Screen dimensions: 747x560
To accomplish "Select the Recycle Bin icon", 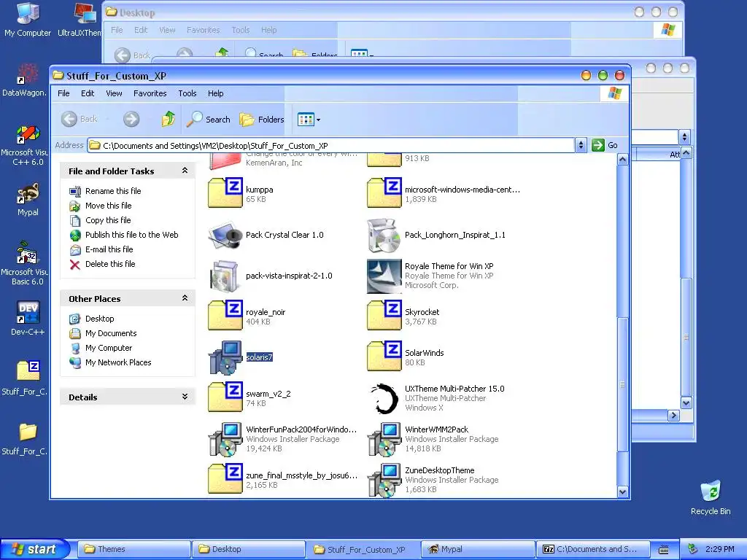I will (x=711, y=497).
